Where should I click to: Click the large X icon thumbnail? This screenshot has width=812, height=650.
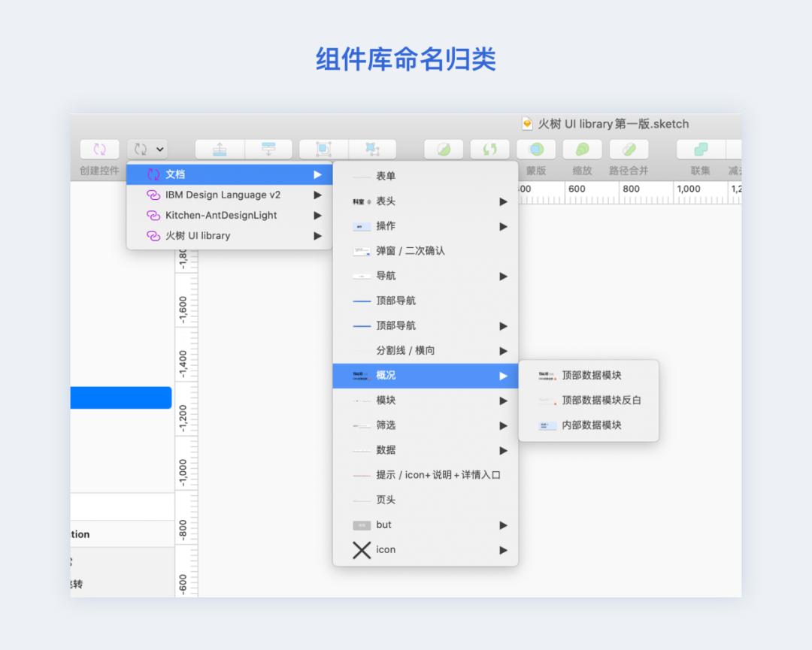(x=362, y=550)
